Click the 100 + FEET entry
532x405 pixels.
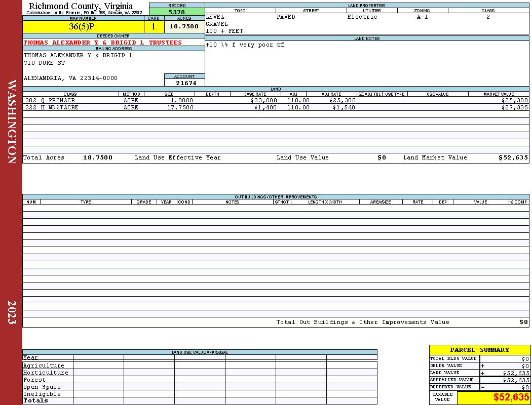coord(224,31)
